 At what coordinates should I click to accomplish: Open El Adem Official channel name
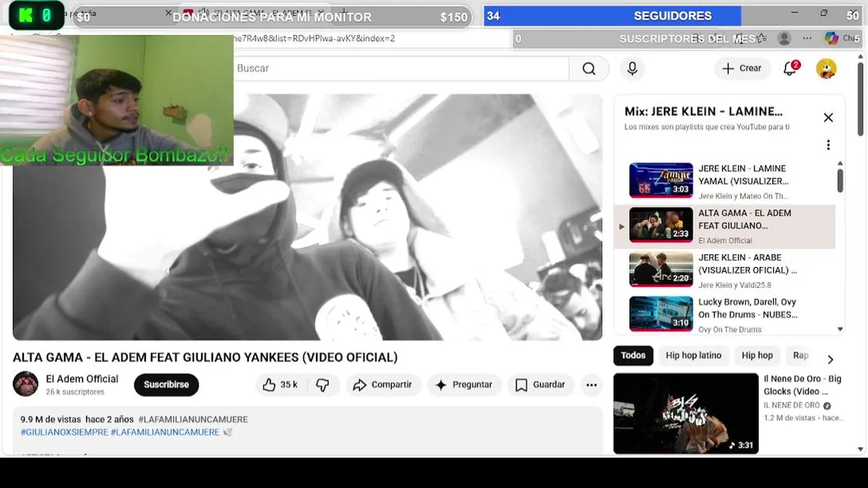(x=82, y=379)
